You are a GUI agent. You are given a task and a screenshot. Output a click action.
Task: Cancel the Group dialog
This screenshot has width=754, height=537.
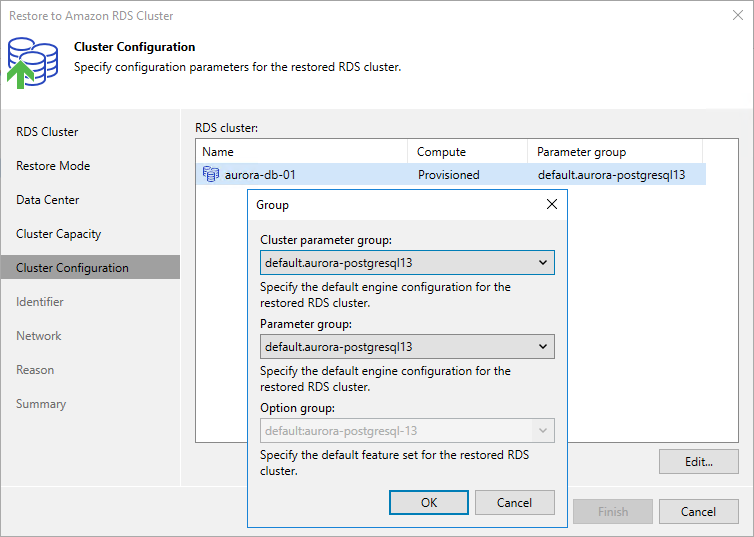514,502
